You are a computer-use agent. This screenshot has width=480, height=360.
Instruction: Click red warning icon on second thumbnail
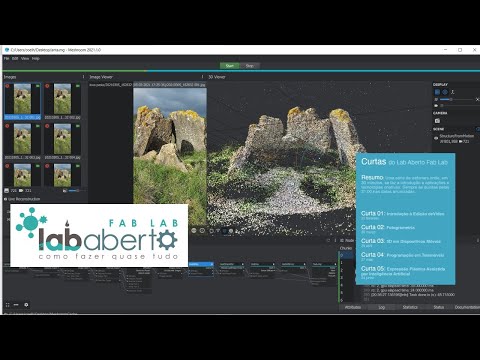(x=47, y=86)
